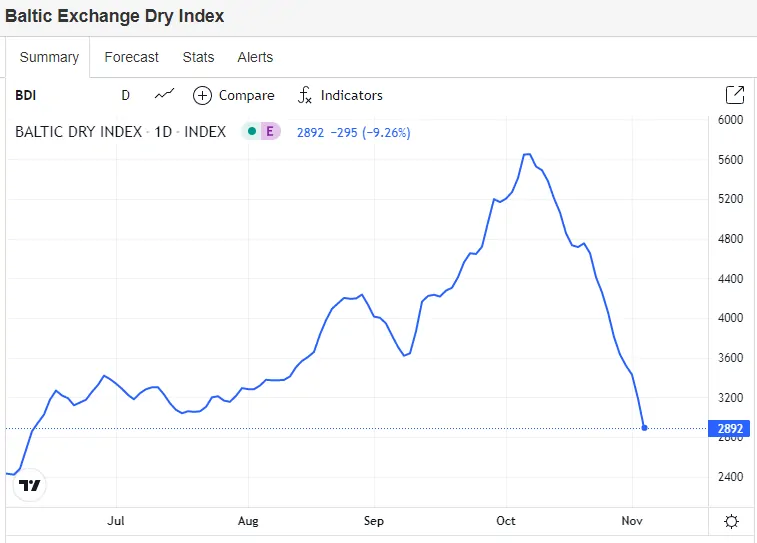Click the '2892 −295 (−9.26%)' value text
757x543 pixels.
pos(353,133)
